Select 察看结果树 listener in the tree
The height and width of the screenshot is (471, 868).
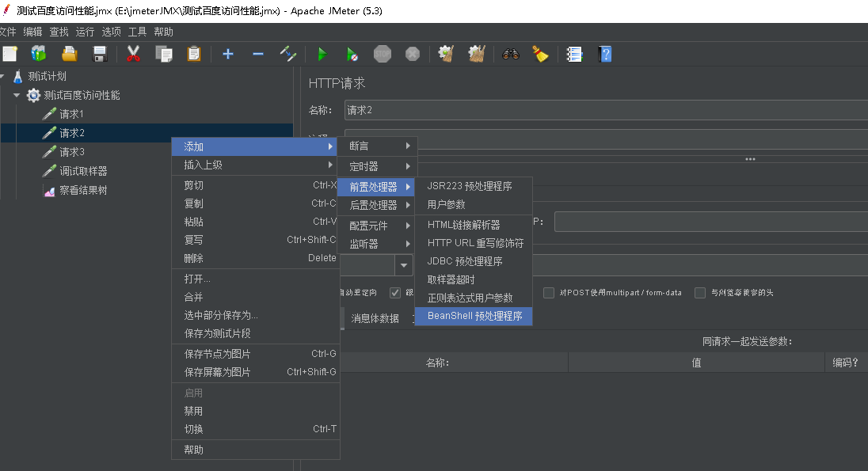pyautogui.click(x=83, y=190)
